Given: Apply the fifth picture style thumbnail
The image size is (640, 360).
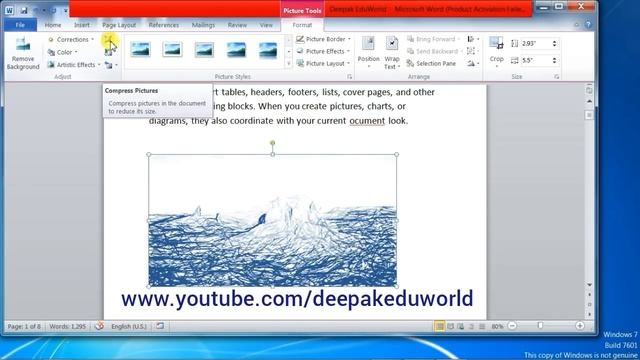Looking at the screenshot, I should 268,50.
